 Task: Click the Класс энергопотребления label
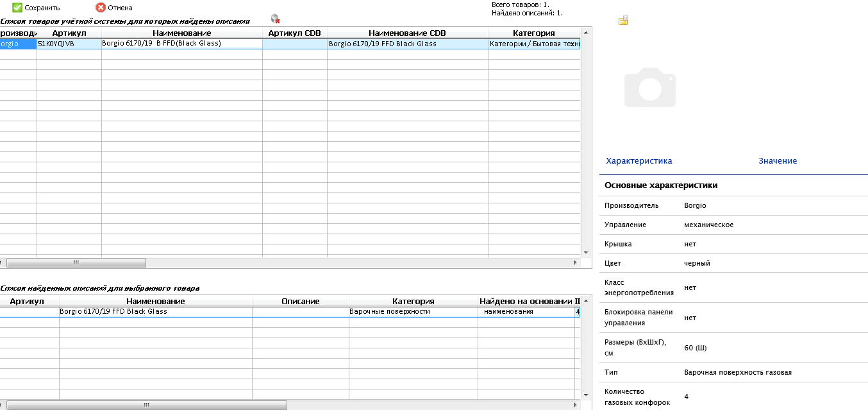(x=639, y=287)
